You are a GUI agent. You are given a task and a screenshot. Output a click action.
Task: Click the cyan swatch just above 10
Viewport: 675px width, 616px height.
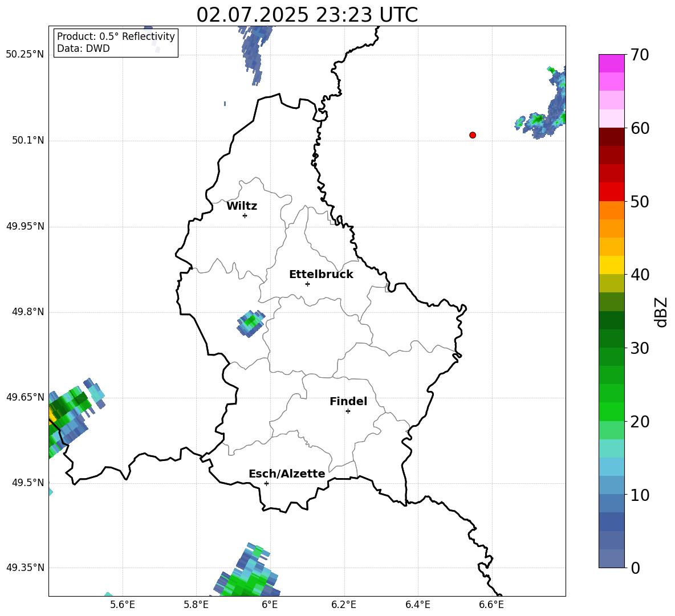[x=611, y=485]
